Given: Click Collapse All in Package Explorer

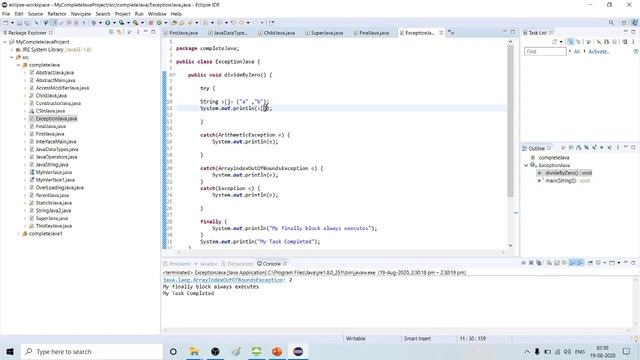Looking at the screenshot, I should pyautogui.click(x=111, y=32).
